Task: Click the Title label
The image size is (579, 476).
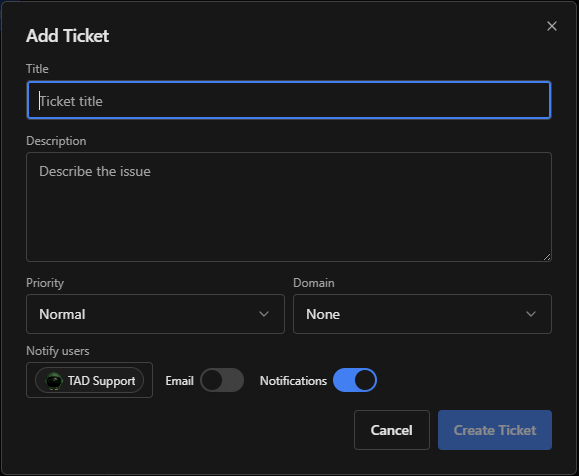Action: point(37,69)
